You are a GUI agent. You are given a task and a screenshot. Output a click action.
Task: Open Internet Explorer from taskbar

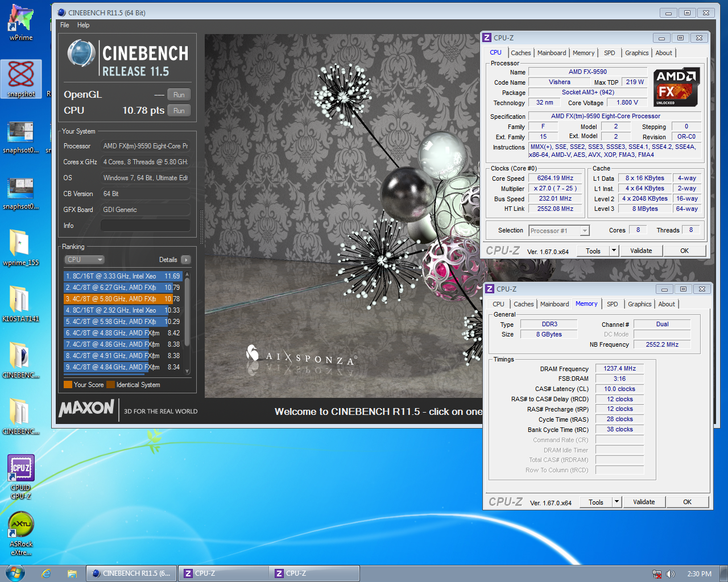[46, 573]
